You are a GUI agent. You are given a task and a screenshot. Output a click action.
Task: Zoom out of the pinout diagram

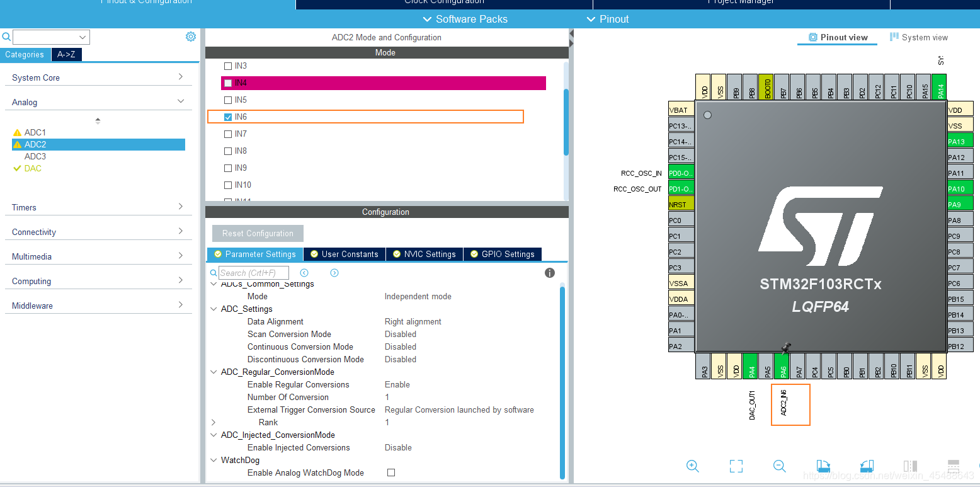click(x=779, y=466)
